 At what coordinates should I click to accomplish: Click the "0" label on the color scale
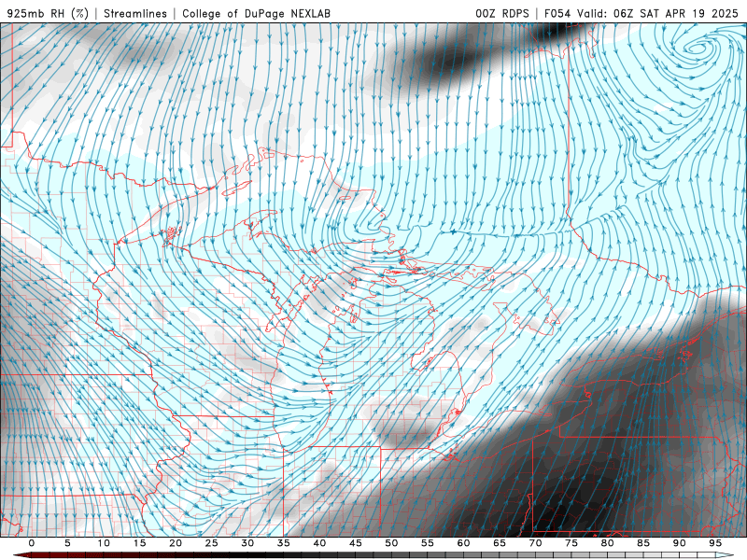pyautogui.click(x=32, y=543)
